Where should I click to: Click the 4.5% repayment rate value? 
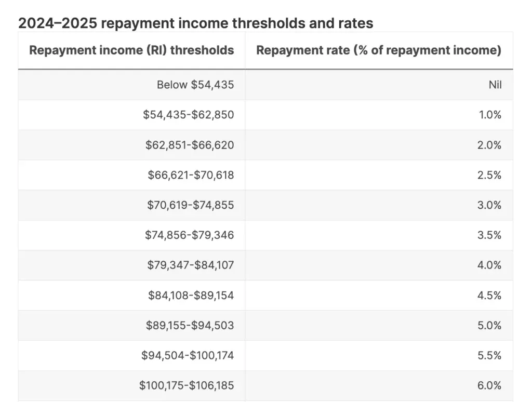coord(489,295)
